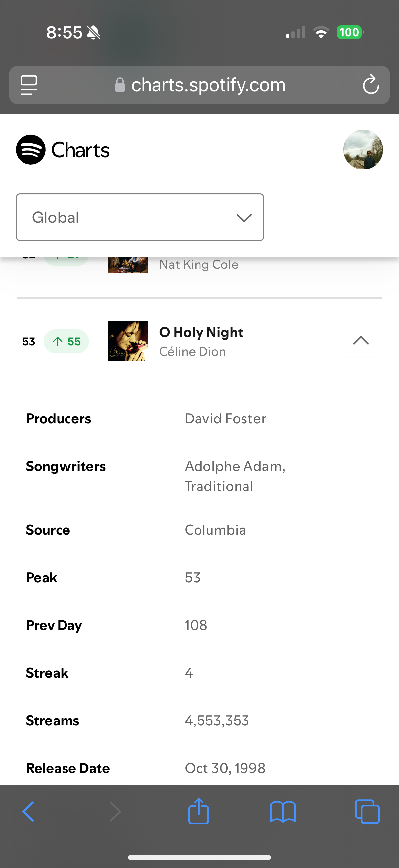Open Safari tabs overview icon

[x=367, y=812]
